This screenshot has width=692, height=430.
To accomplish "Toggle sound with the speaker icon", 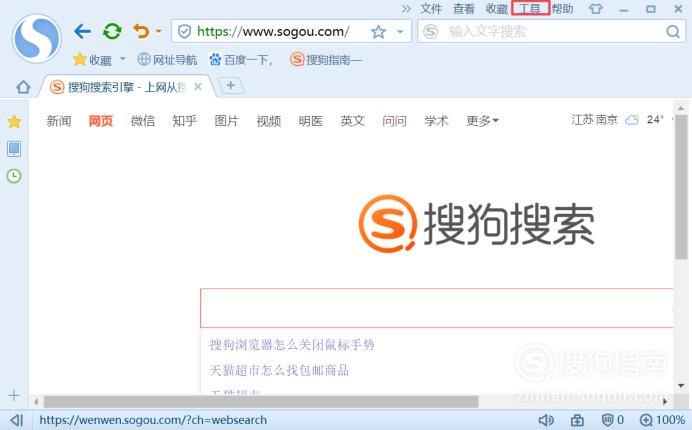I will click(546, 420).
